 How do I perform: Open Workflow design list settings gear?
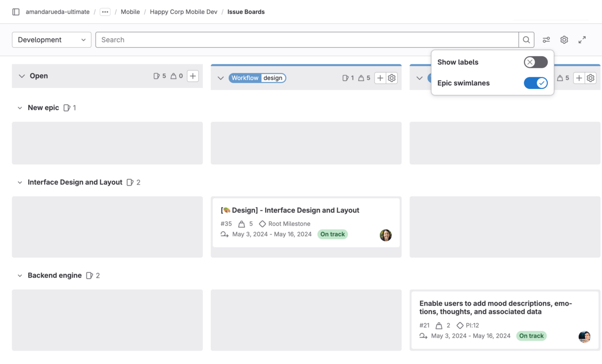[392, 78]
